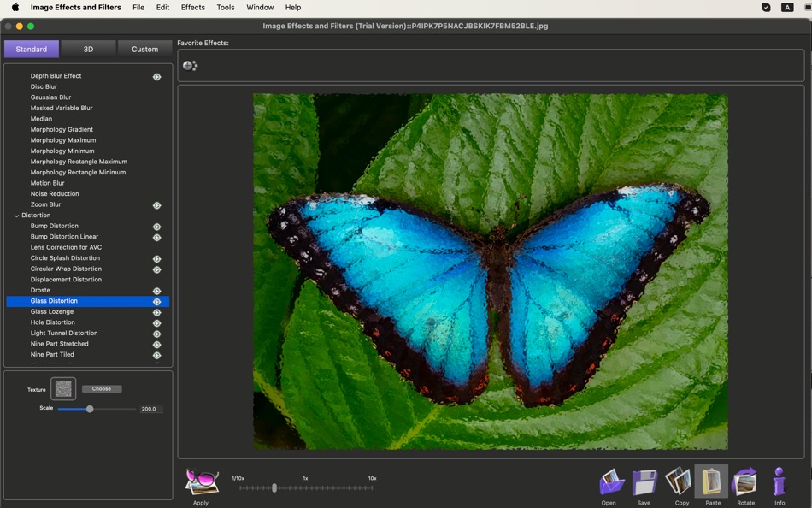812x508 pixels.
Task: Open image details via the Info icon
Action: [779, 483]
